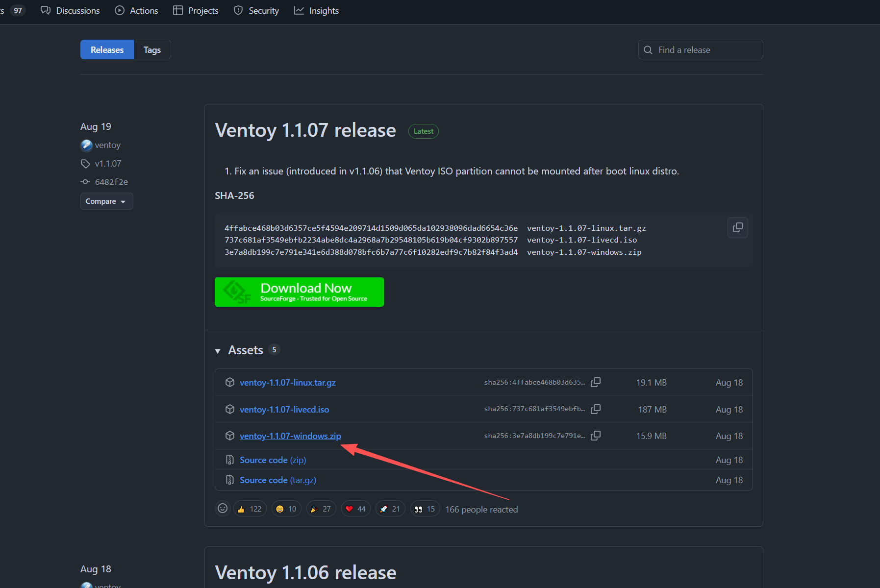Click the ventoy author avatar
Screen dimensions: 880x588
pyautogui.click(x=86, y=145)
